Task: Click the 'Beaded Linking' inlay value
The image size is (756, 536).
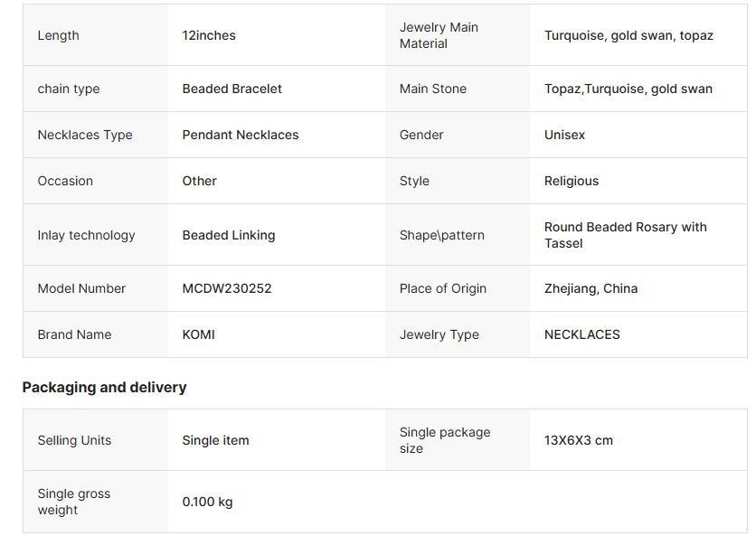Action: [x=229, y=235]
